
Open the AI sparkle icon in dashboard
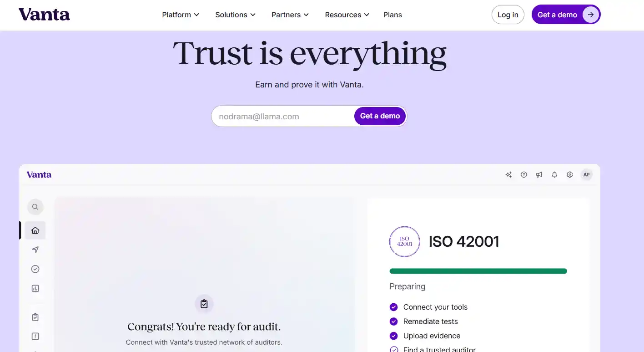tap(508, 174)
